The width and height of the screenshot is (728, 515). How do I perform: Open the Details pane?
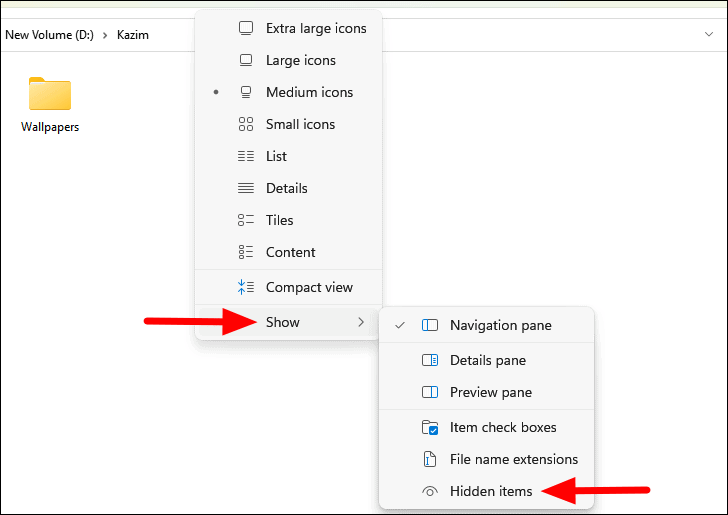[x=487, y=360]
